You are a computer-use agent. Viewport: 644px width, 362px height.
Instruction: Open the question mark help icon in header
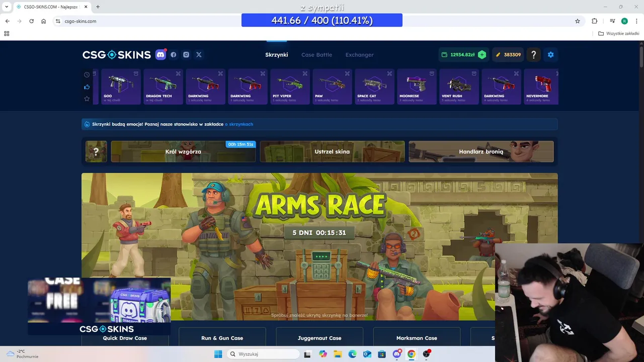click(x=534, y=54)
